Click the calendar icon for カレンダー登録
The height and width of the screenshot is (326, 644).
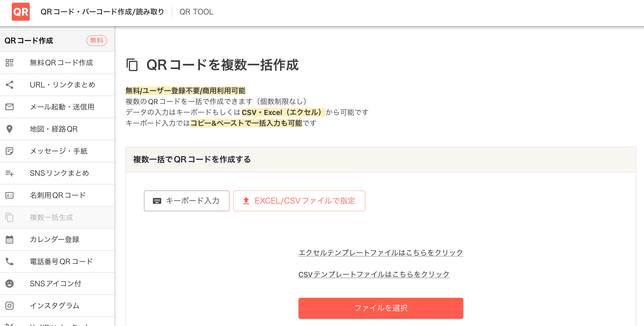pos(9,239)
